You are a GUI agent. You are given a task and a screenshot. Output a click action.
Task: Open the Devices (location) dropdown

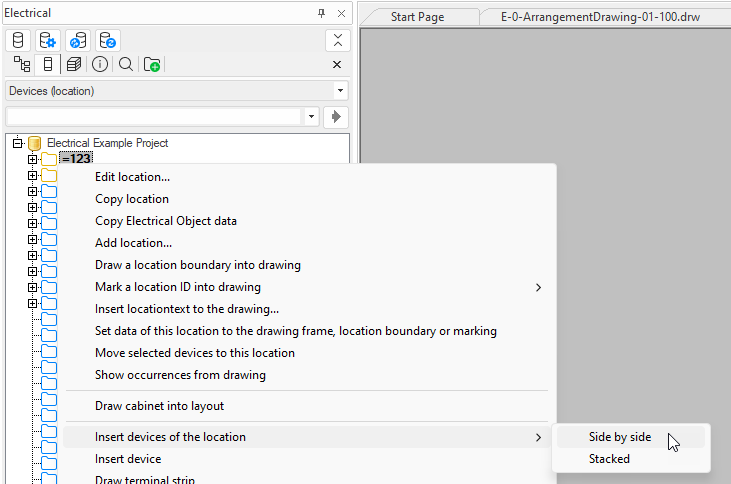pos(339,91)
